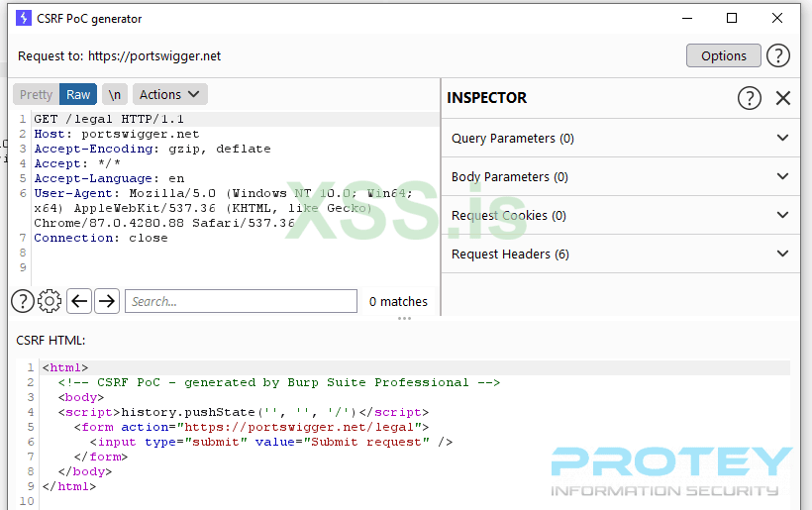Click in the Search input field
The image size is (812, 510).
[x=241, y=301]
